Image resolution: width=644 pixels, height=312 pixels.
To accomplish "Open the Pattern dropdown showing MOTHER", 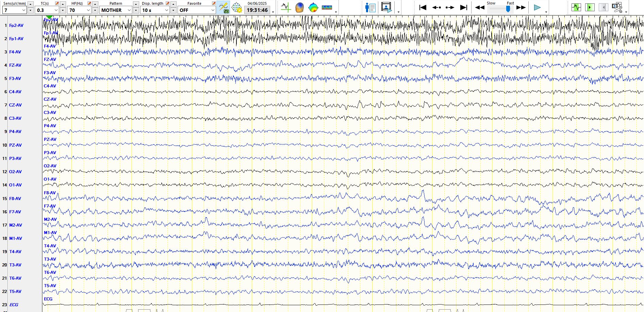I will coord(116,10).
